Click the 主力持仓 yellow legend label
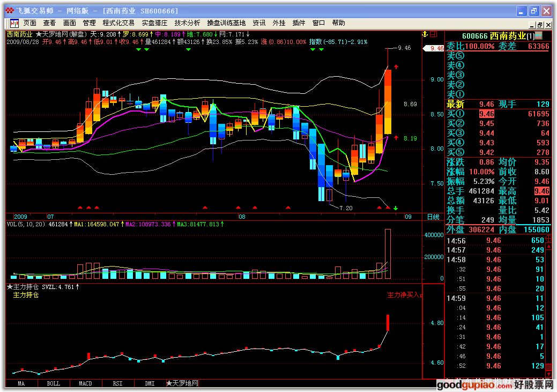 pos(26,295)
